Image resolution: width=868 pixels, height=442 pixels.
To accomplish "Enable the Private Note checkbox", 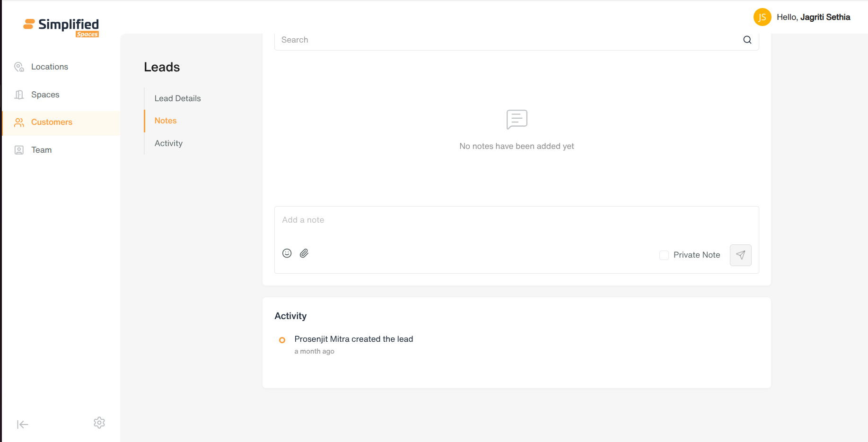I will pos(664,255).
